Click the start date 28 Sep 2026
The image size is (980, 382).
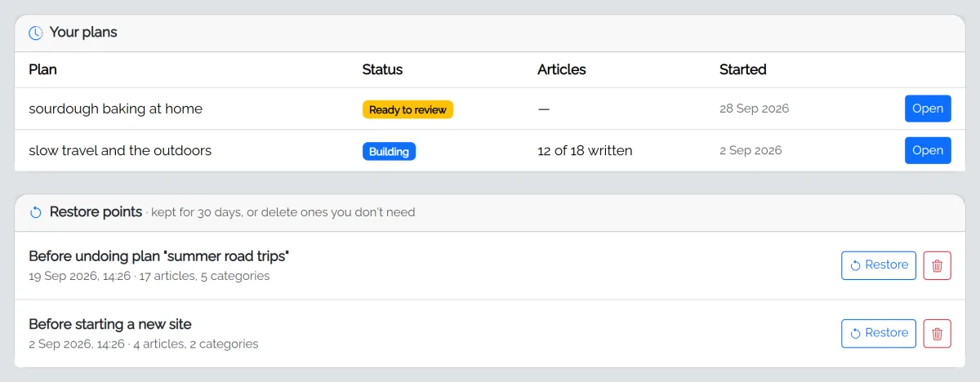point(754,109)
